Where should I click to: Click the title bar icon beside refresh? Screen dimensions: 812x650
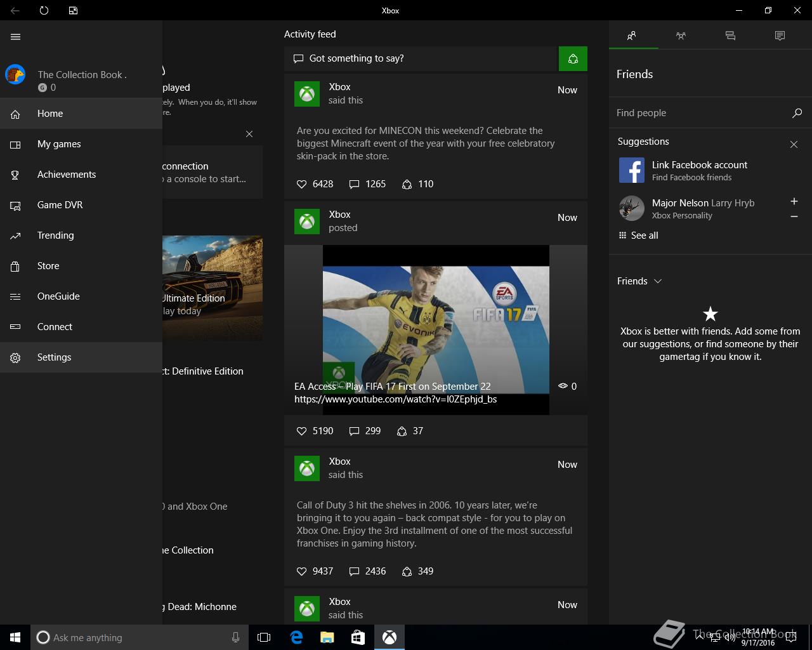[x=73, y=10]
